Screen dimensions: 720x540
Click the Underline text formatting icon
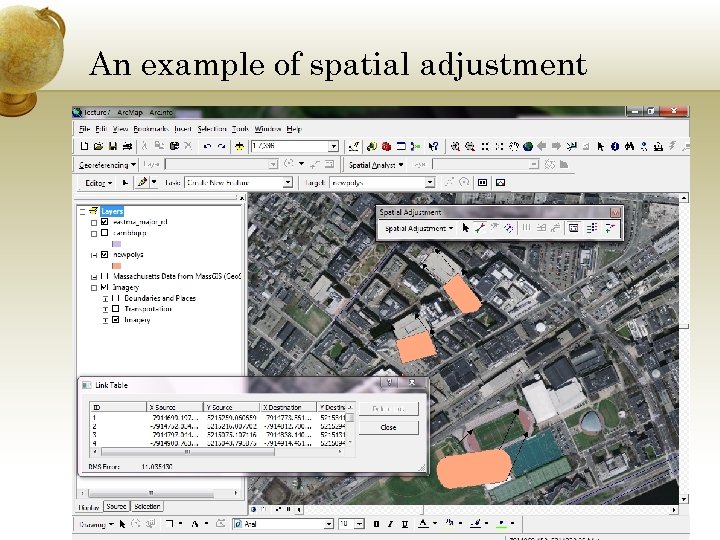click(x=407, y=523)
